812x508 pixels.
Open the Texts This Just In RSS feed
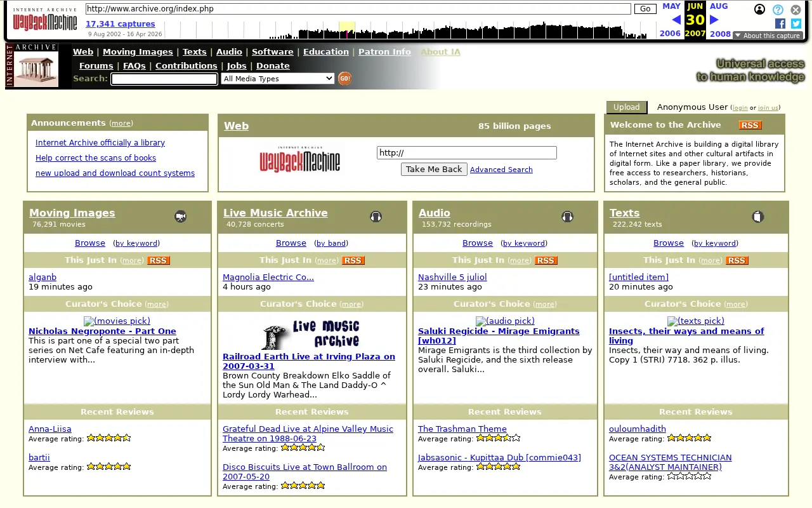(x=737, y=260)
